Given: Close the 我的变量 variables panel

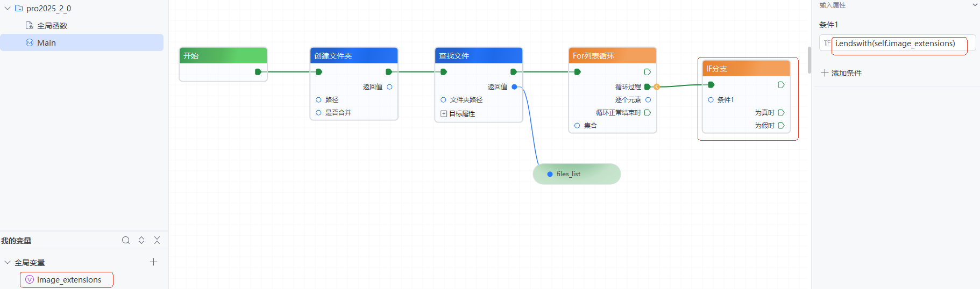Looking at the screenshot, I should pos(157,240).
